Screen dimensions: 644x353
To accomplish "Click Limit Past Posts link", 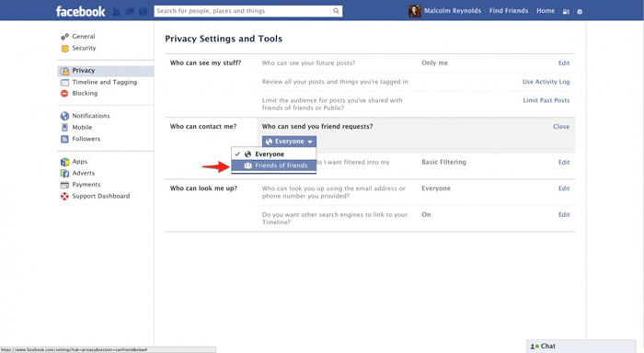I will [546, 100].
